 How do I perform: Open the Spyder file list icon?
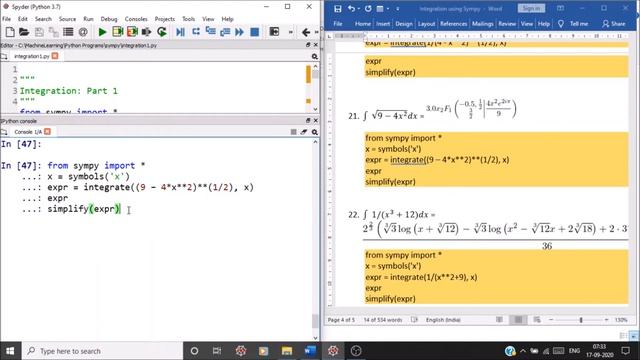(68, 32)
